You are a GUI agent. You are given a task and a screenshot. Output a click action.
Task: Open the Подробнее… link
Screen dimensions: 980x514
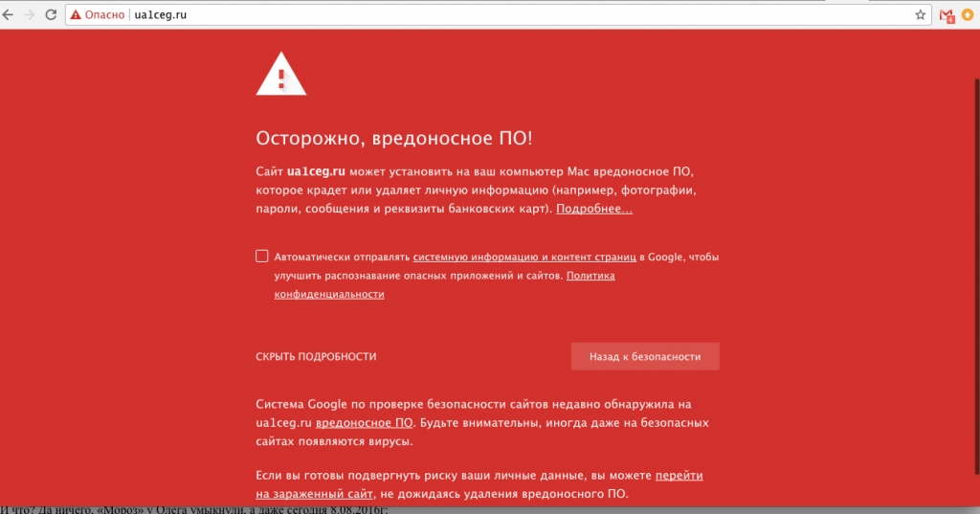point(593,209)
